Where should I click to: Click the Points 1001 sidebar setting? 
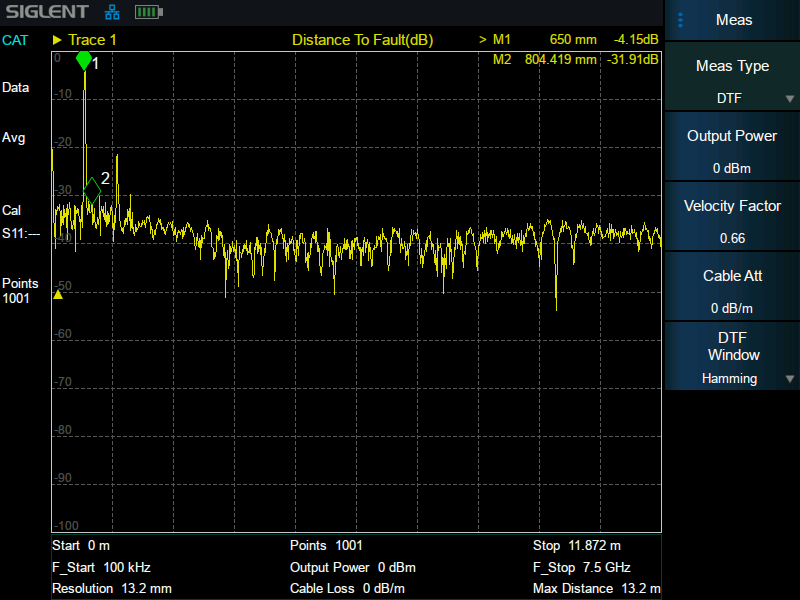(20, 291)
